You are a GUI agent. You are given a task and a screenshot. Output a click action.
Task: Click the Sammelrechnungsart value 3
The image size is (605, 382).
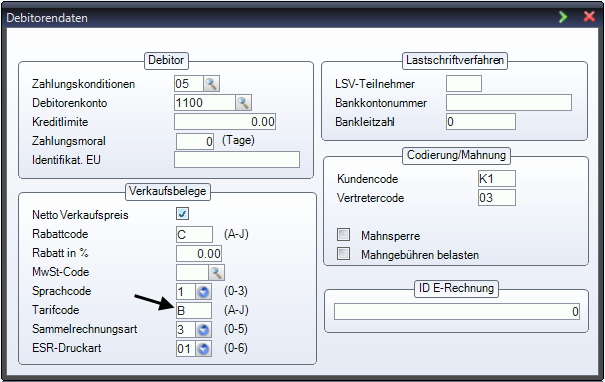coord(186,330)
